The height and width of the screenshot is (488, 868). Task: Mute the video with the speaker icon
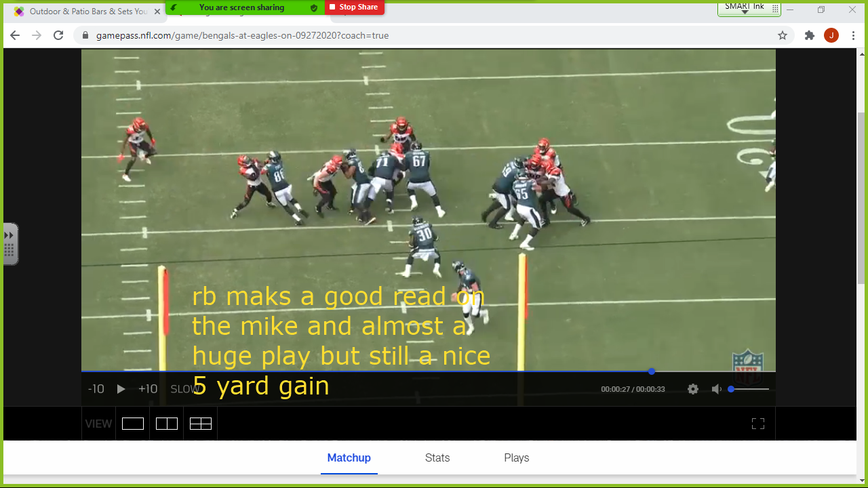click(x=716, y=388)
